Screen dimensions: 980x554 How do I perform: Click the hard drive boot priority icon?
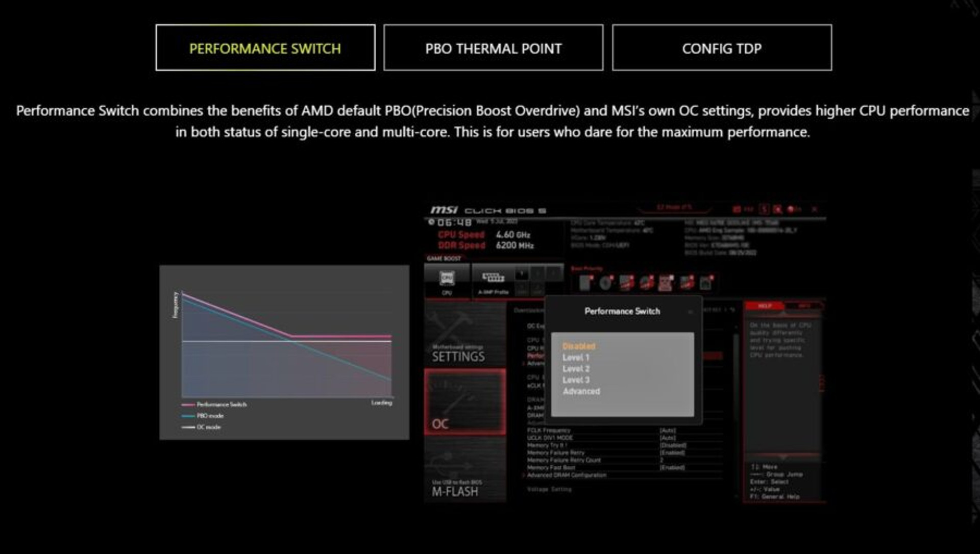point(586,282)
